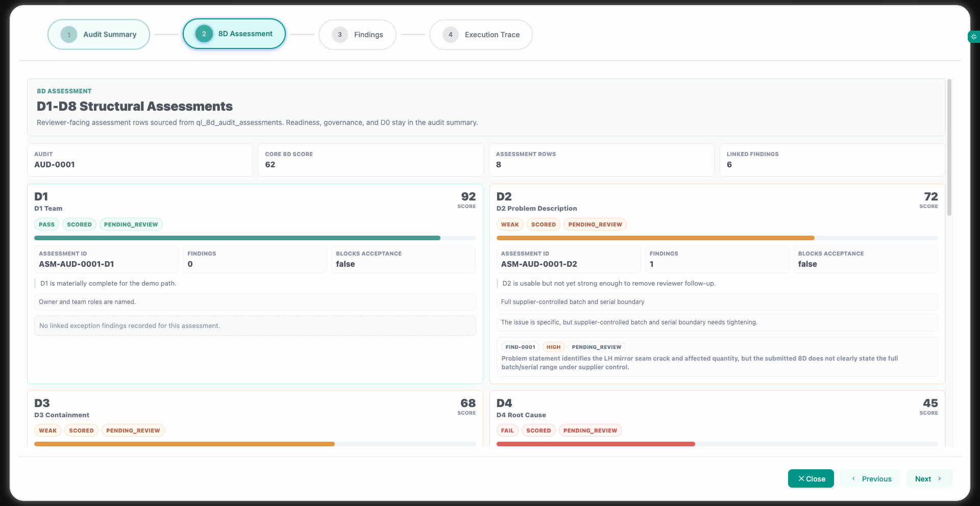Click the D1-D8 Structural Assessments heading

(x=135, y=106)
